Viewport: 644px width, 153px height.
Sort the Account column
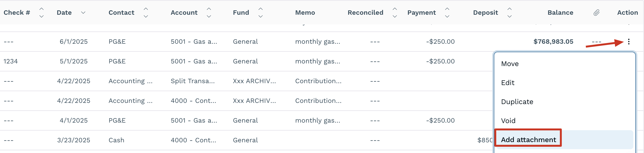point(209,13)
